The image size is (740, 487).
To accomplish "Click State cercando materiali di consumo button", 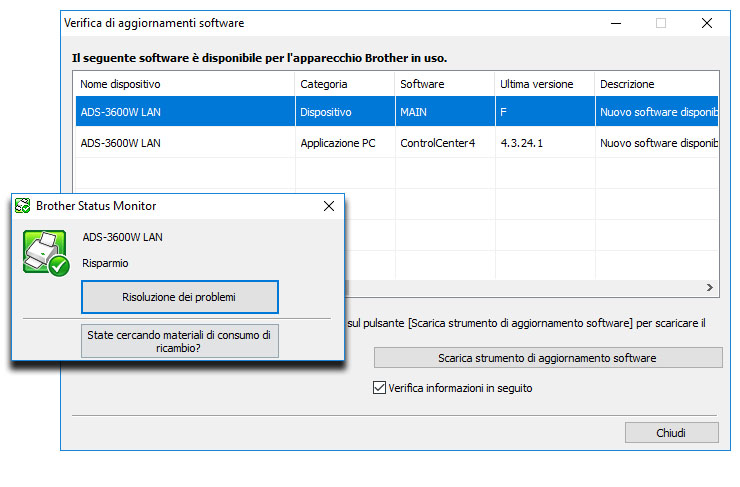I will point(179,342).
